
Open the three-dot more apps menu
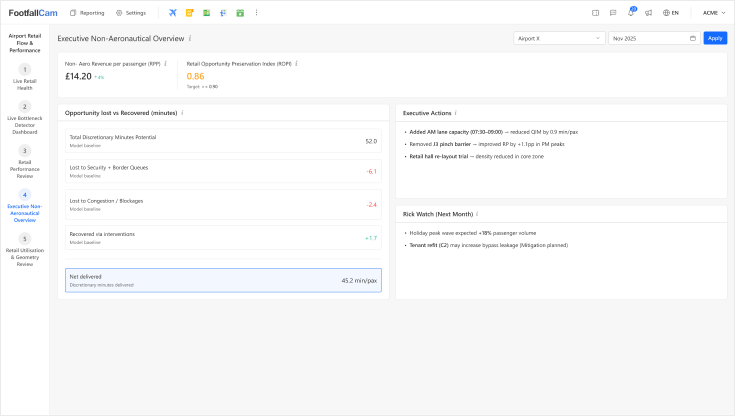click(256, 13)
